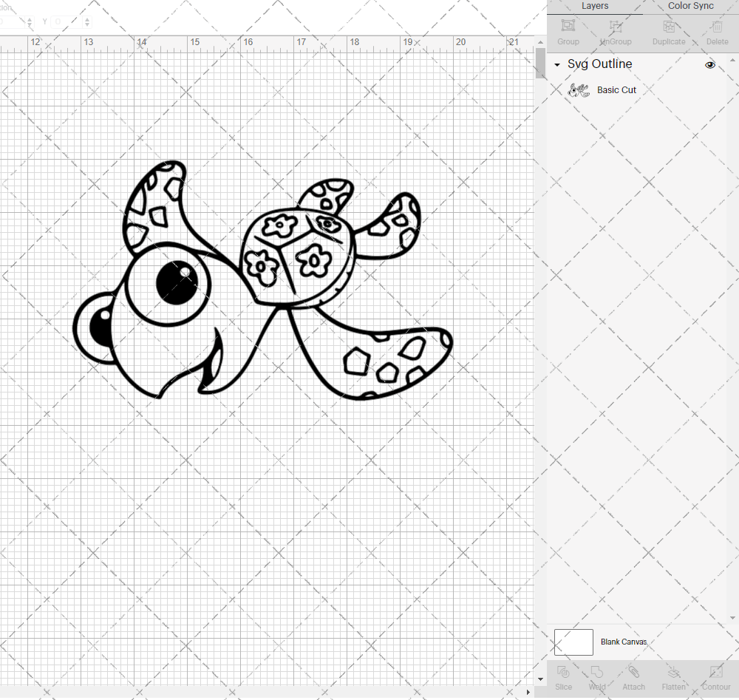Hide the Svg Outline layer with eye icon
The width and height of the screenshot is (739, 700).
pyautogui.click(x=709, y=64)
